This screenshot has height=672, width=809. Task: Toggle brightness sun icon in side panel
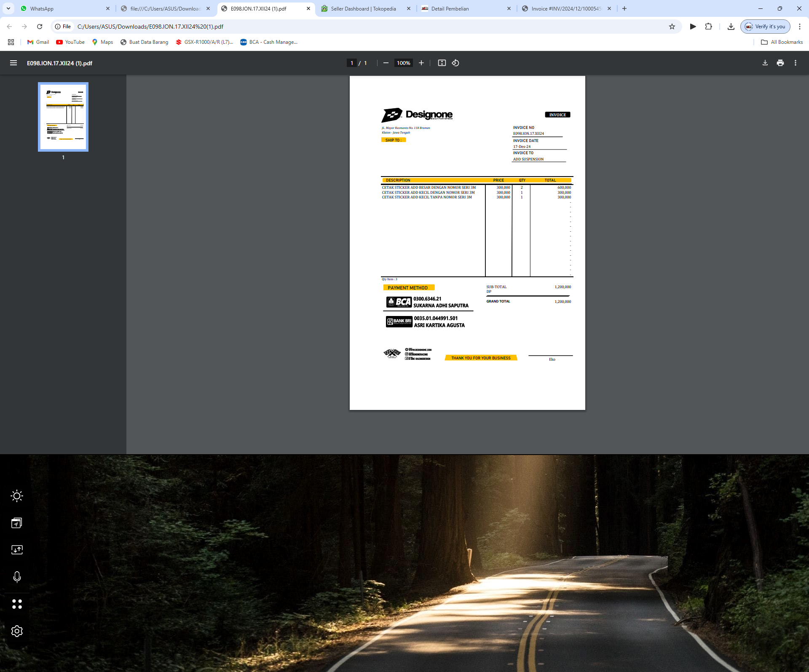tap(17, 496)
